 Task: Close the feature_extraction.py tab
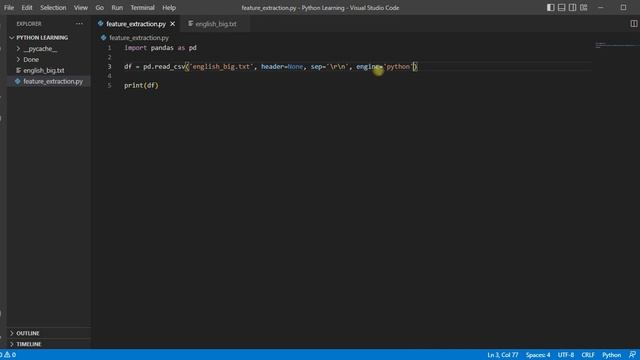(x=173, y=24)
